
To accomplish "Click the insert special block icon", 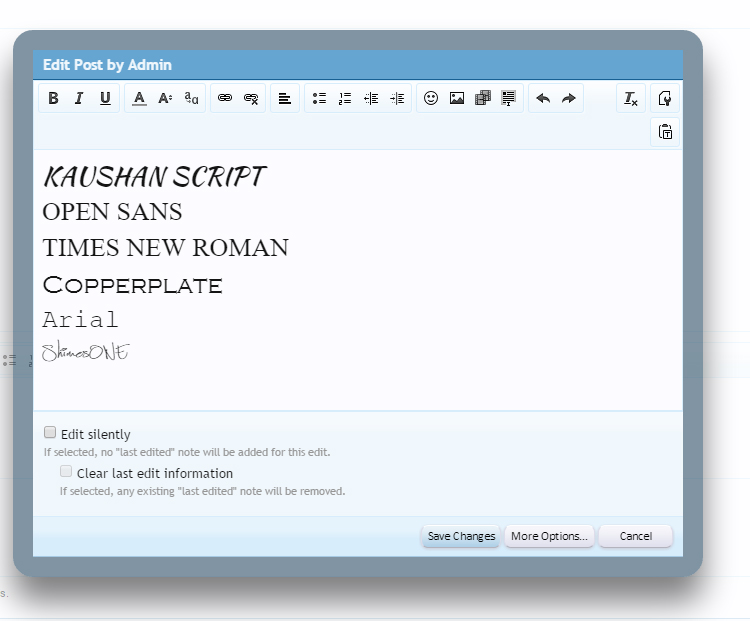I will (x=508, y=98).
